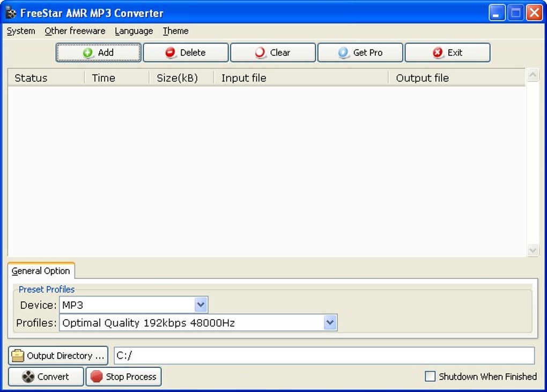547x392 pixels.
Task: Click the output path field showing C:/
Action: 324,356
